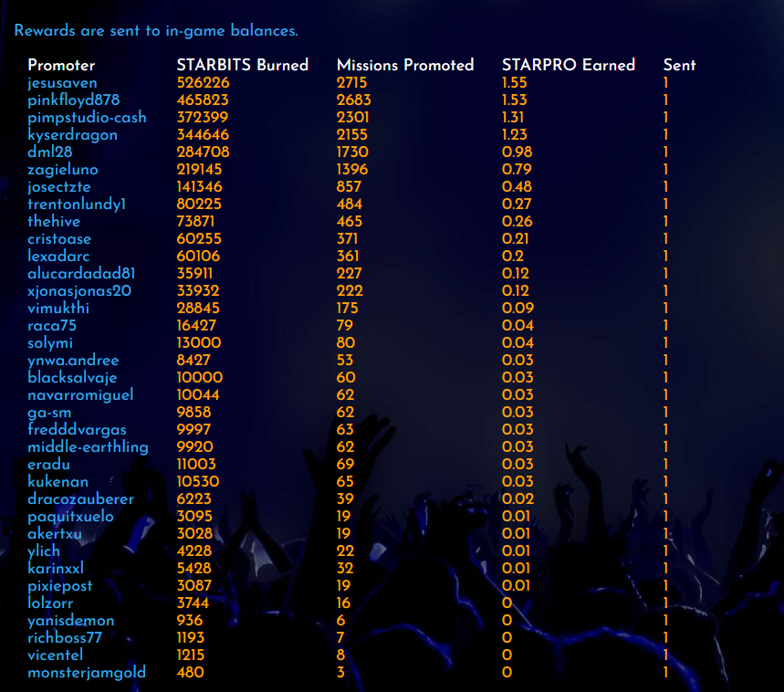This screenshot has height=692, width=784.
Task: Click vimukthi promoter name
Action: [x=58, y=308]
